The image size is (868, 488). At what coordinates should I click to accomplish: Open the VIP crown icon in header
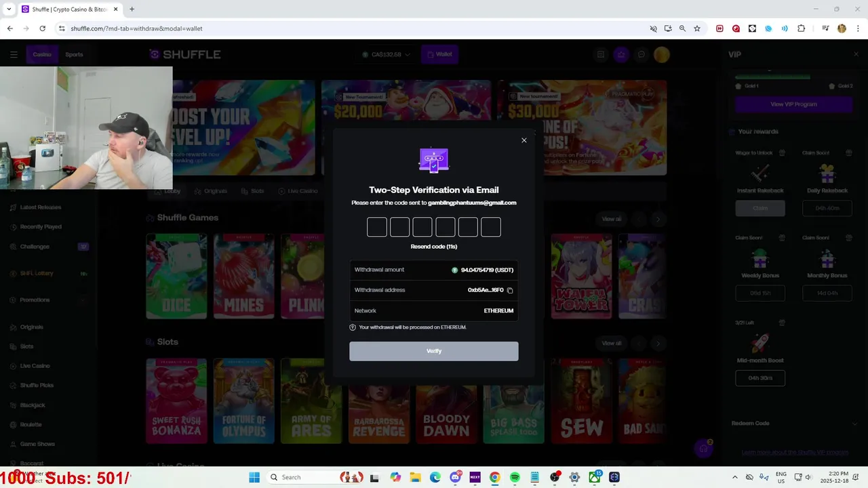tap(621, 54)
